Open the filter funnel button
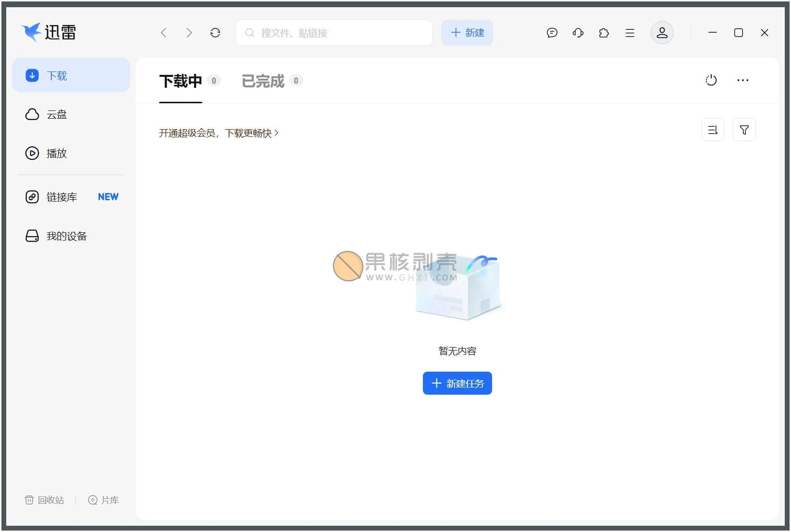Viewport: 791px width, 532px height. click(744, 130)
